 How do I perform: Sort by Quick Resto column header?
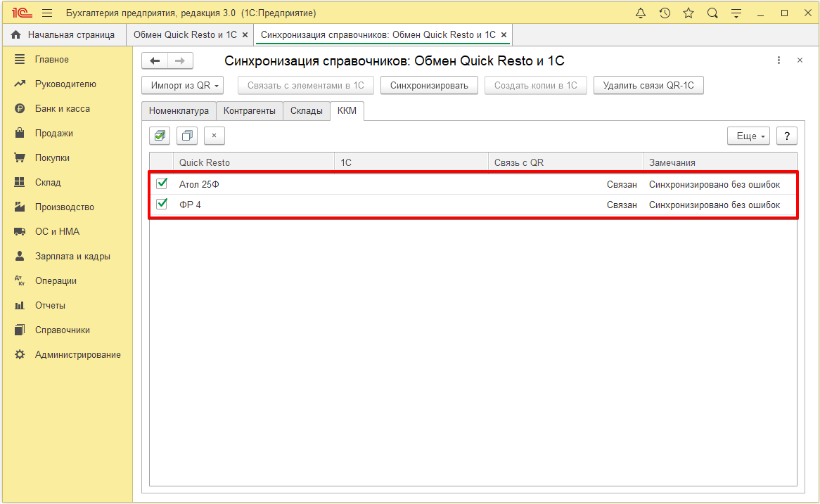coord(254,162)
